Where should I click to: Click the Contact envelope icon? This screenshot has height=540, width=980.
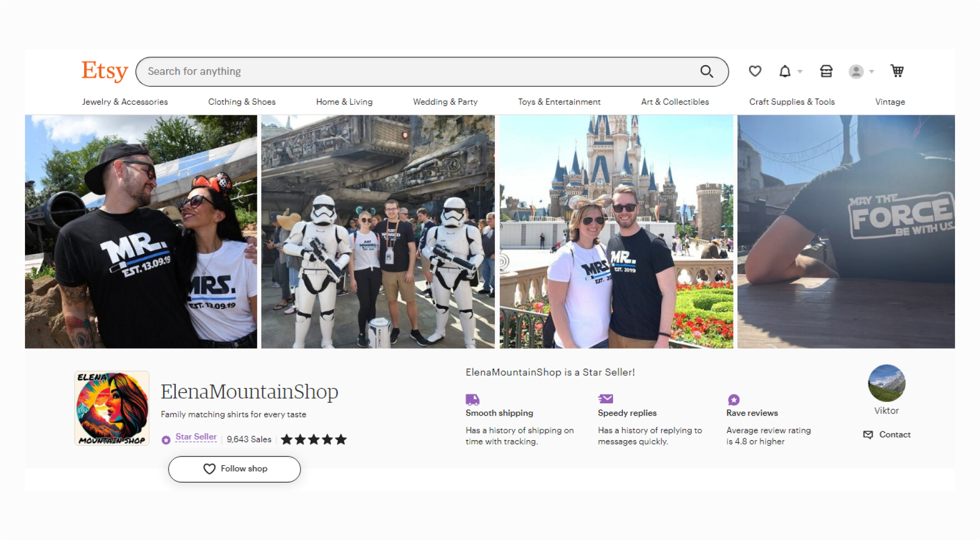(x=868, y=434)
